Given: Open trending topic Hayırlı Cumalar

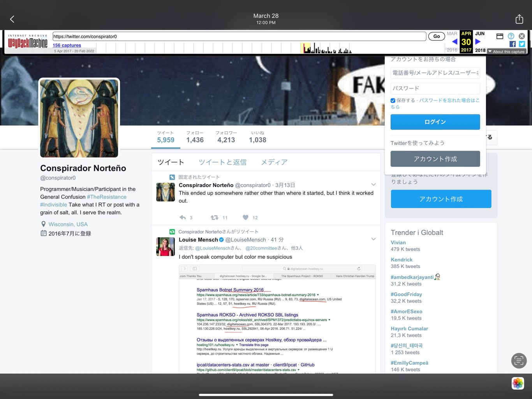Looking at the screenshot, I should point(409,328).
